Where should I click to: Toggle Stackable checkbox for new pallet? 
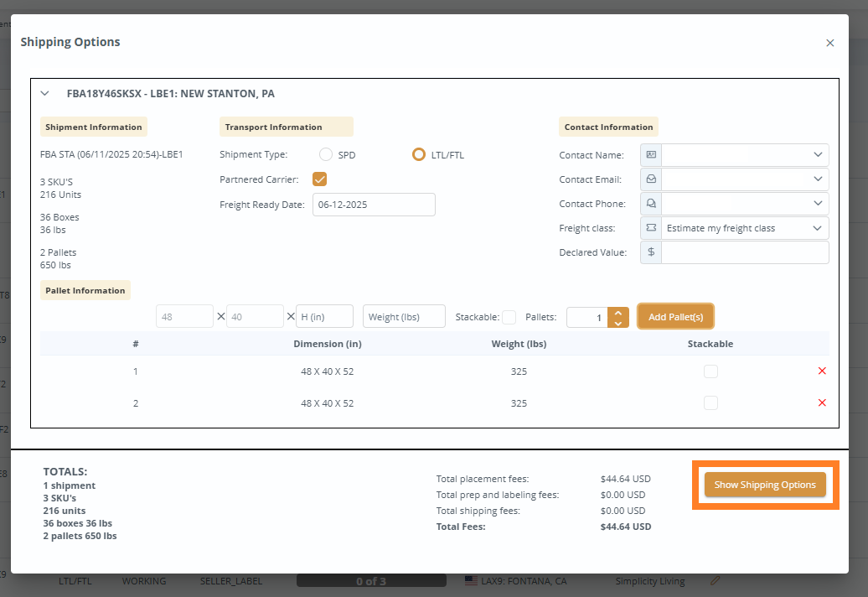(x=509, y=317)
